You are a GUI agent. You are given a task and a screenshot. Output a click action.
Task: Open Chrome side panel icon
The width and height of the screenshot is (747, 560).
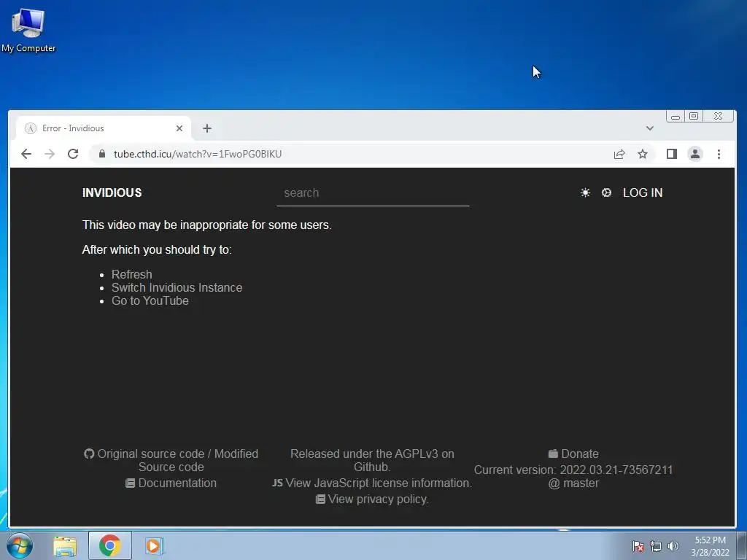point(672,154)
